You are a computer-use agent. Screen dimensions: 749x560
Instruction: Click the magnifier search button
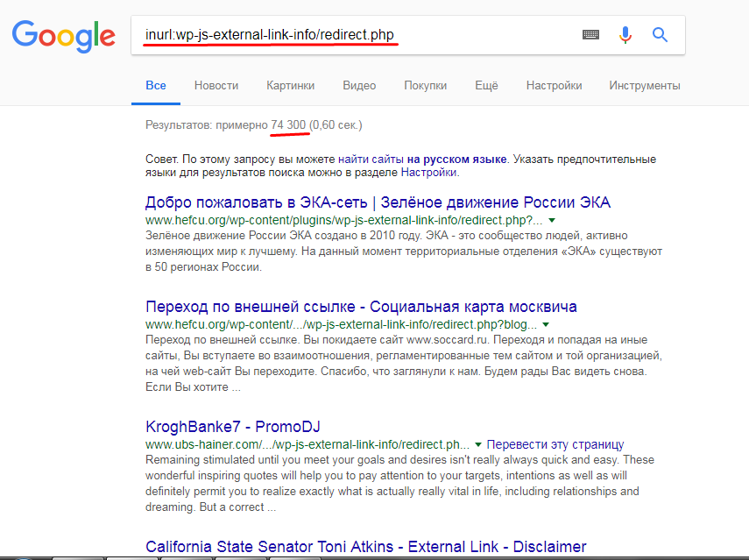point(661,34)
